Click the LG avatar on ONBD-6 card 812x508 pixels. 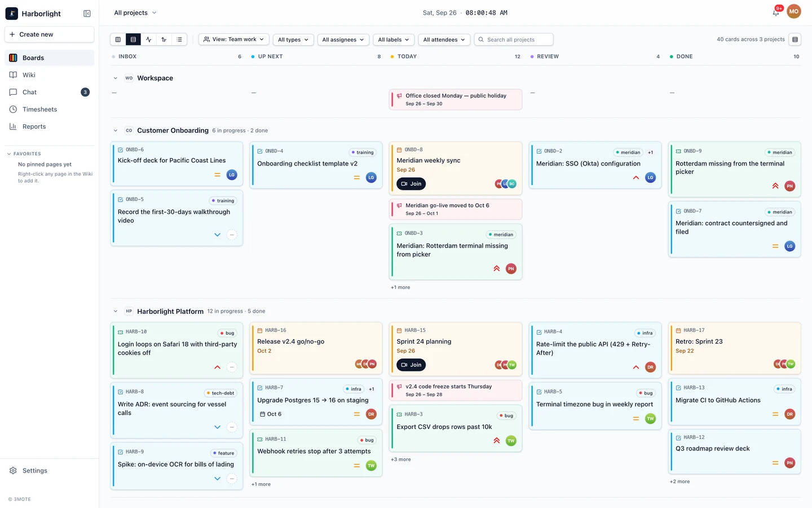[x=232, y=175]
